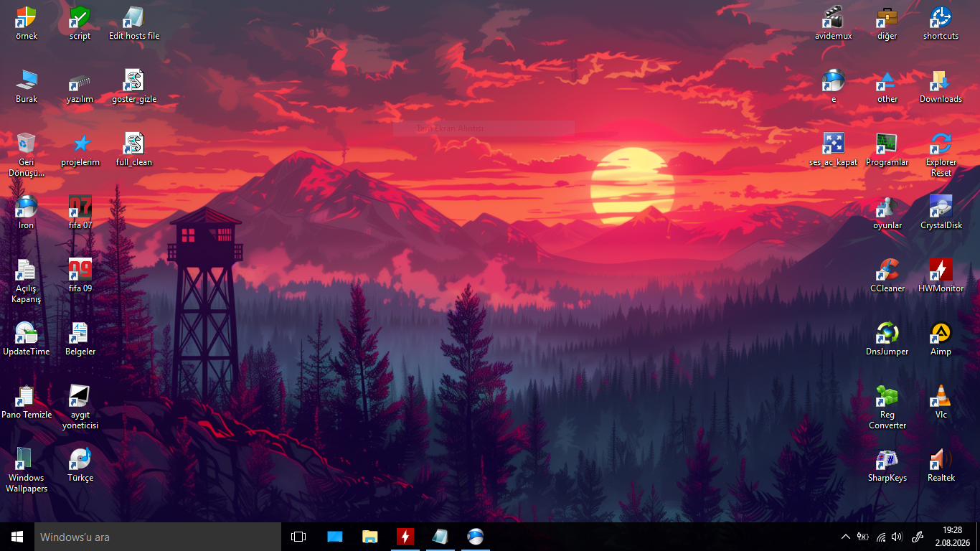Select the Iron browser desktop icon
Image resolution: width=980 pixels, height=551 pixels.
tap(27, 212)
